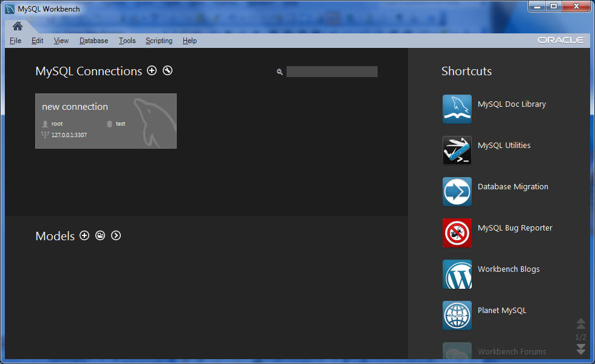The width and height of the screenshot is (595, 364).
Task: Open the Edit menu
Action: (37, 41)
